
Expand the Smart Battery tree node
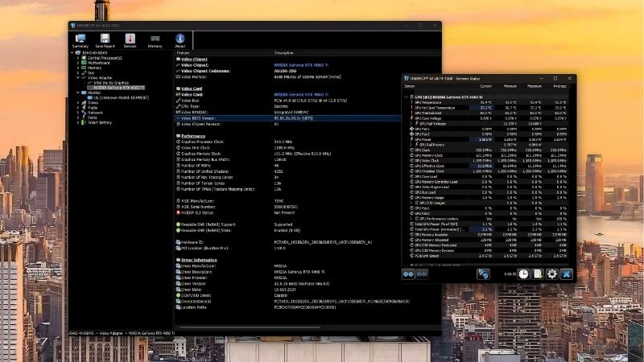[77, 122]
